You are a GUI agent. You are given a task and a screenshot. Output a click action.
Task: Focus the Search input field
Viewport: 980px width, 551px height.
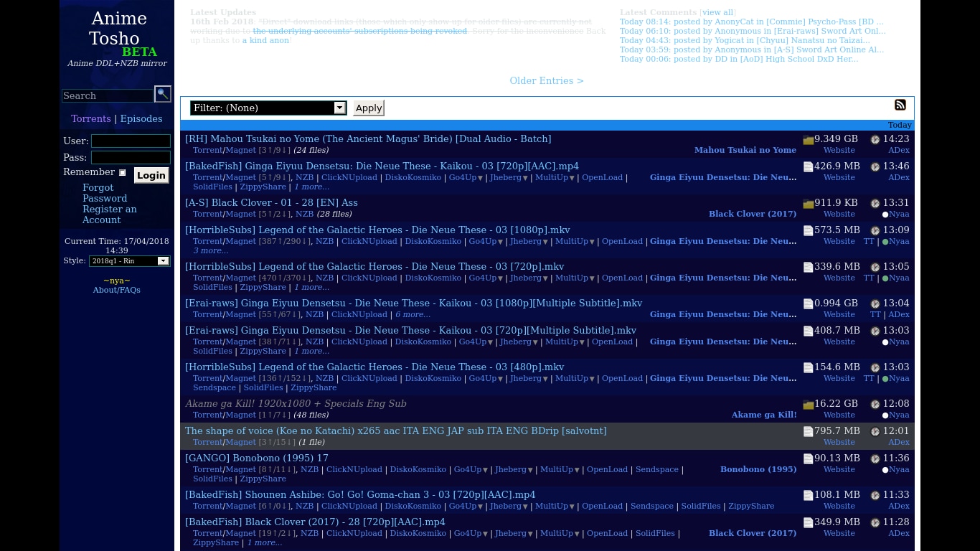click(x=108, y=95)
